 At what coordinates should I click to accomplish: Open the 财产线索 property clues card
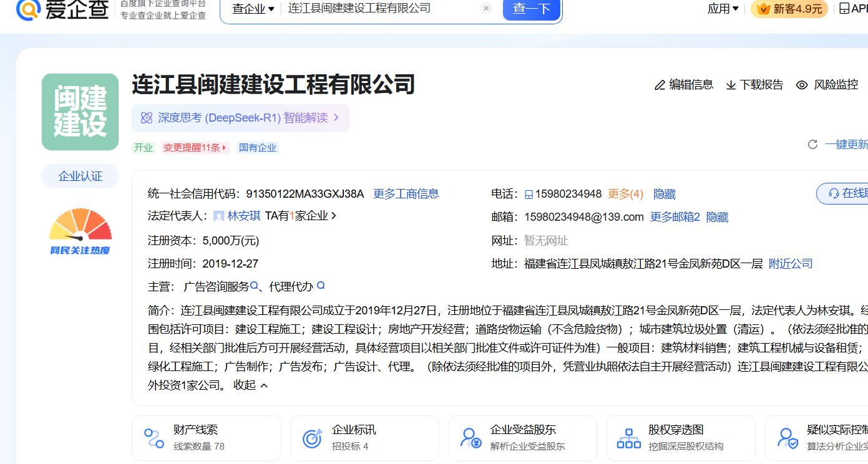[x=206, y=438]
